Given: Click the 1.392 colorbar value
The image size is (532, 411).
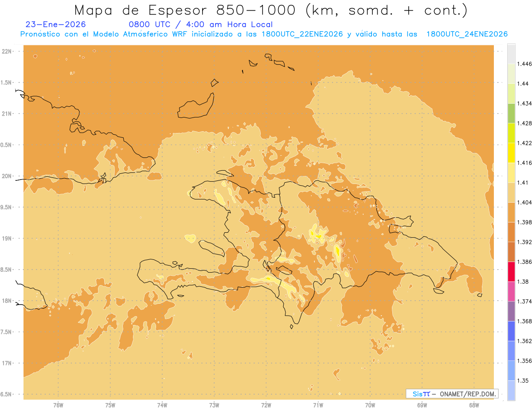Looking at the screenshot, I should point(524,242).
